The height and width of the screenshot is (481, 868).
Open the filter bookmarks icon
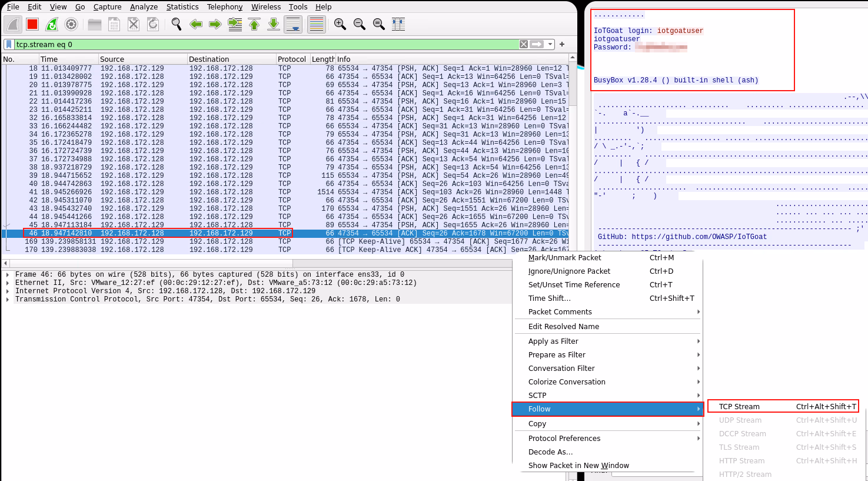click(7, 44)
